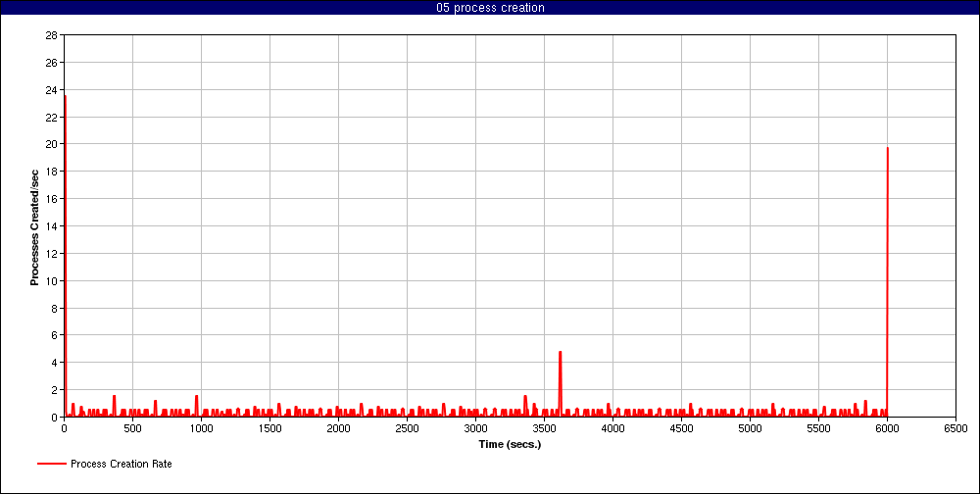
Task: Click the x-axis tick label 2000
Action: point(338,428)
